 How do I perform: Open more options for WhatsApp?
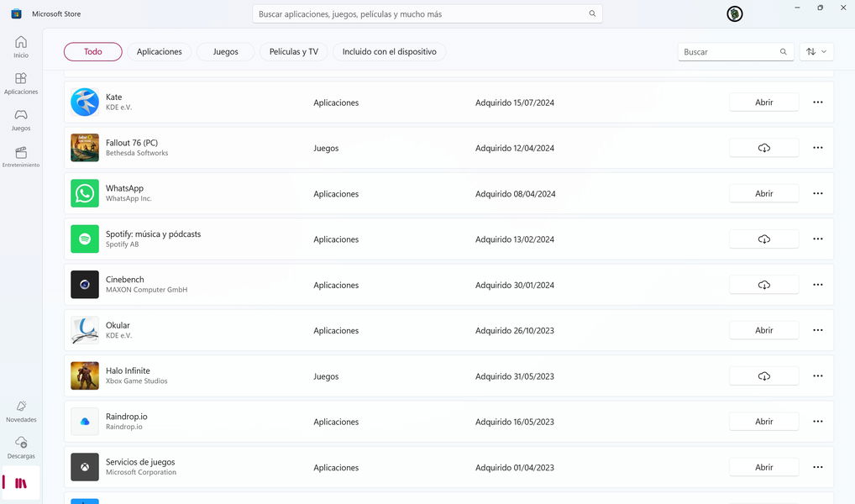tap(818, 194)
